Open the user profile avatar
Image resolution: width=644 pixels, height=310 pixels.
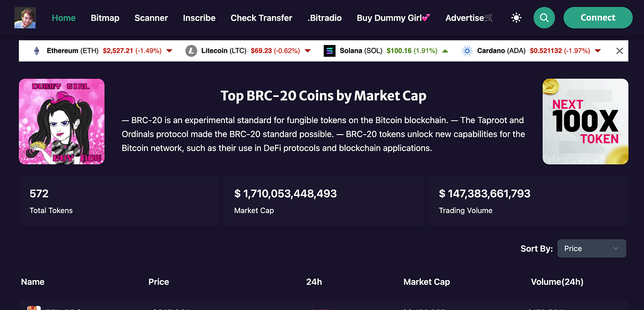pyautogui.click(x=25, y=18)
